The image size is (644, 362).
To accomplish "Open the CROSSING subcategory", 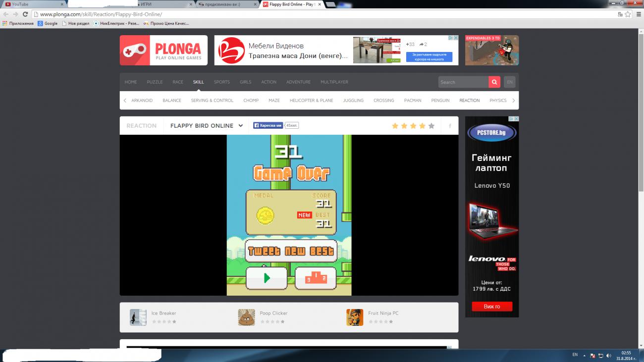I will click(x=384, y=101).
